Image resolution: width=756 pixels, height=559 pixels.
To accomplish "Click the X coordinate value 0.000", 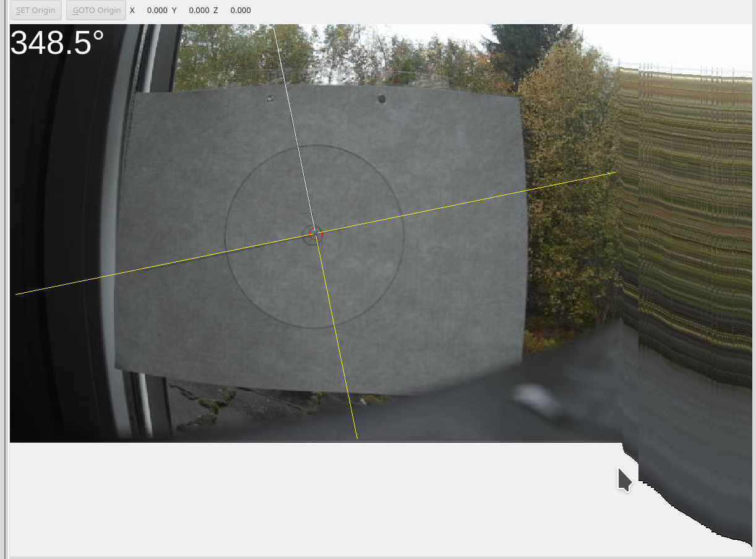I will (x=157, y=11).
